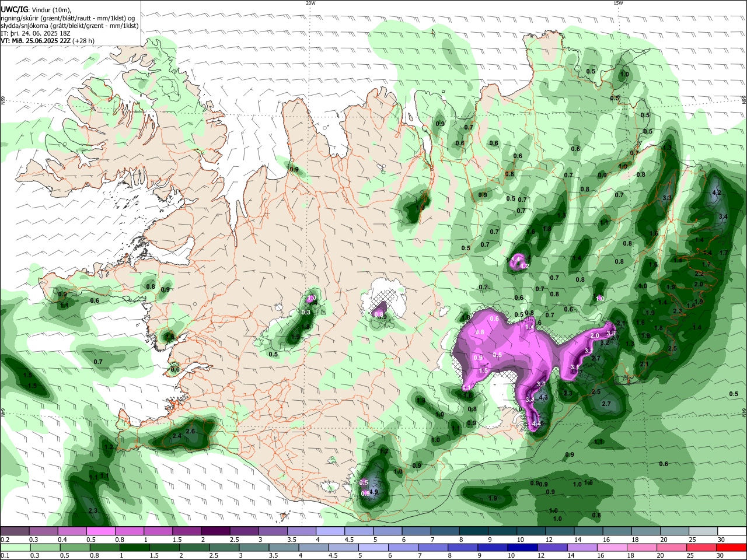Viewport: 747px width, 560px height.
Task: Click the '4.3' value in the pink snow area
Action: (x=543, y=397)
